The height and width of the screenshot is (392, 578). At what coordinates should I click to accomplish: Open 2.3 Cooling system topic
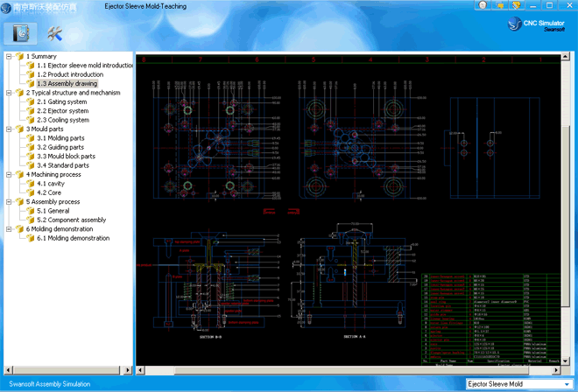[62, 120]
